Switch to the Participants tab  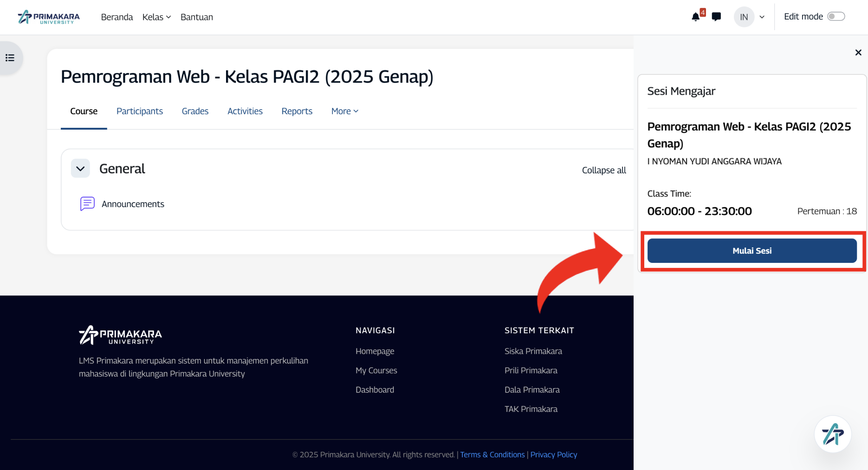(x=140, y=111)
